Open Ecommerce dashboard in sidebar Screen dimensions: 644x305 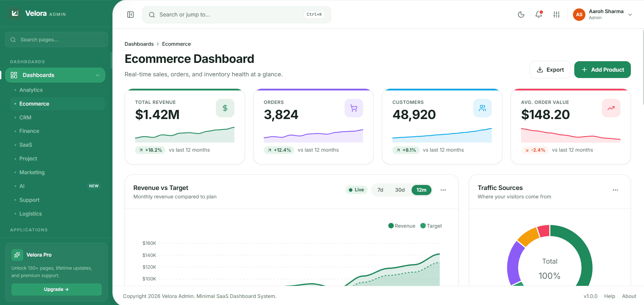click(x=58, y=104)
